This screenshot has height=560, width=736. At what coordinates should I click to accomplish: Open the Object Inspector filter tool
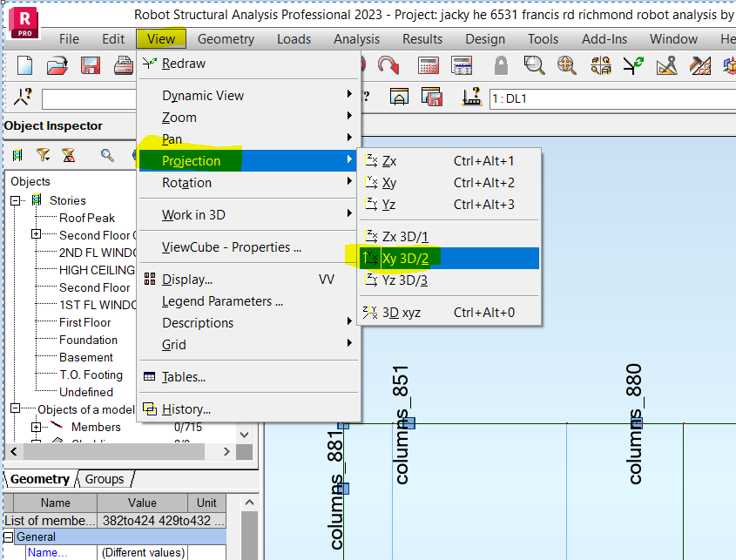pyautogui.click(x=43, y=154)
